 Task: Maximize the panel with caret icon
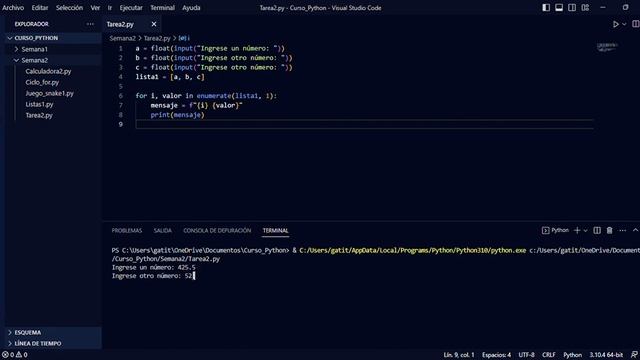(x=635, y=231)
